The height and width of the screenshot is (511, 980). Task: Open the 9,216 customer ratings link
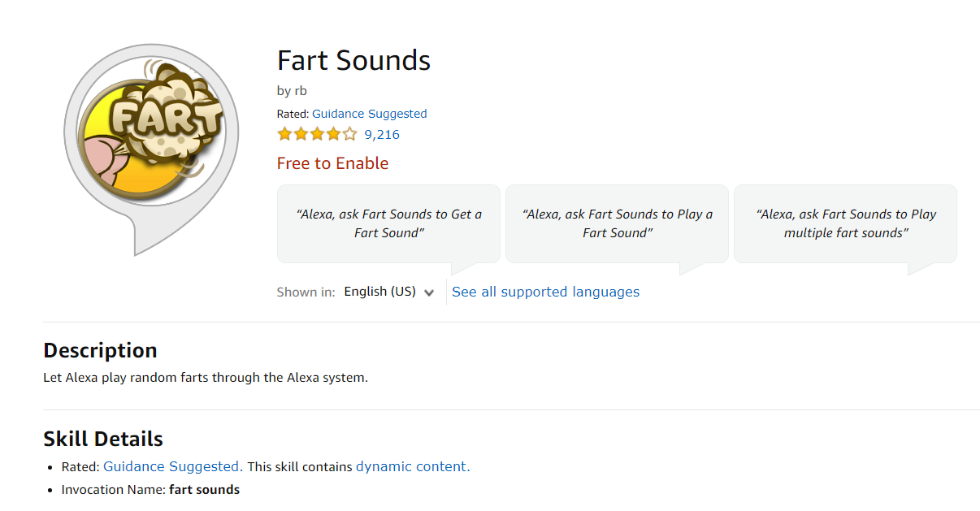pyautogui.click(x=382, y=135)
